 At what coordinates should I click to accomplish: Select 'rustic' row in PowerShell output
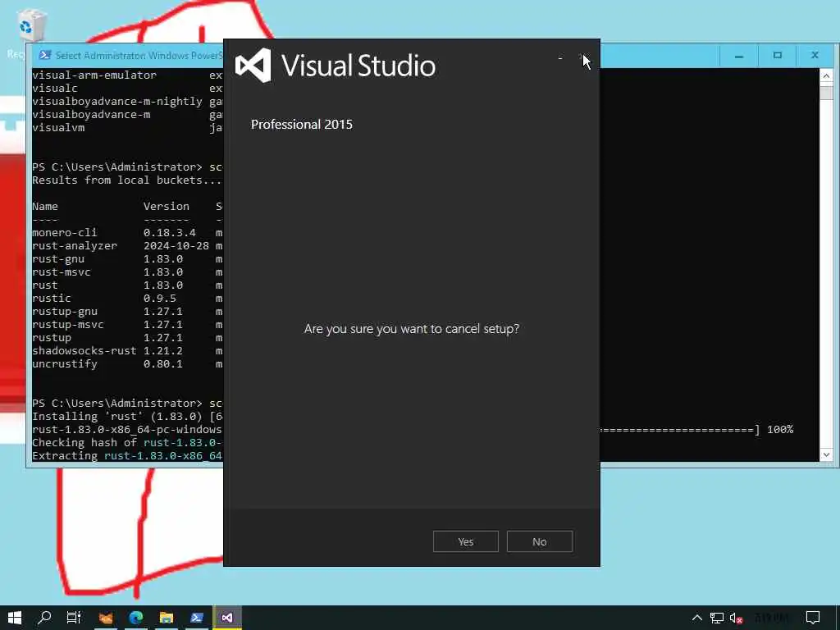(127, 299)
